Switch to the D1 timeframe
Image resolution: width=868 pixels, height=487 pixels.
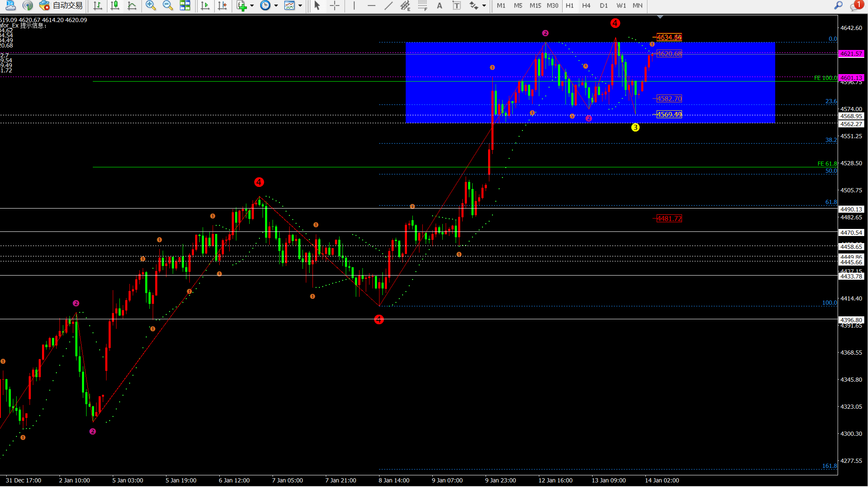tap(603, 5)
